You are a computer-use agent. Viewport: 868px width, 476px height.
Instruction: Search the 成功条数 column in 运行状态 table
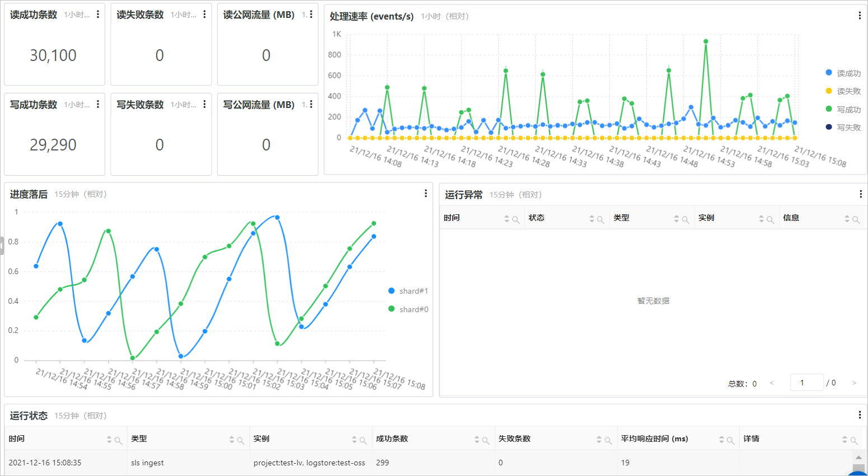tap(486, 440)
